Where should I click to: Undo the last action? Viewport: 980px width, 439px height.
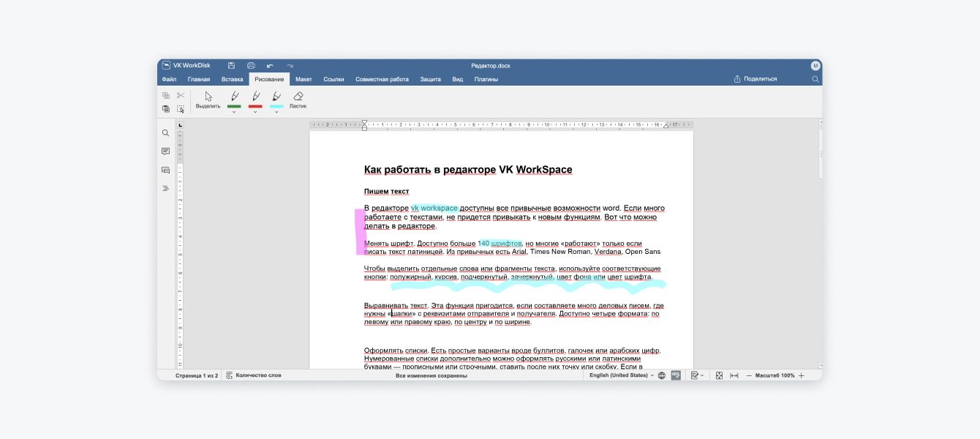[270, 66]
